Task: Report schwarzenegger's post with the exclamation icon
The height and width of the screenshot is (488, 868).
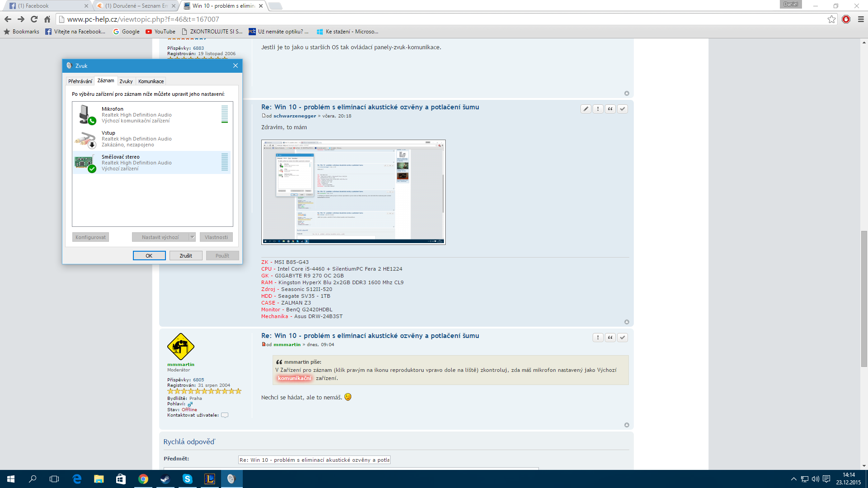Action: click(598, 109)
